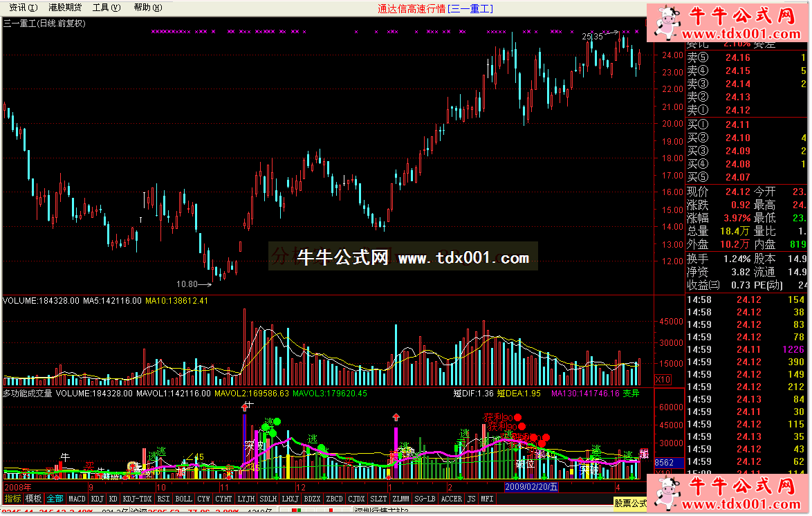Select the RSI indicator tab

click(x=164, y=499)
